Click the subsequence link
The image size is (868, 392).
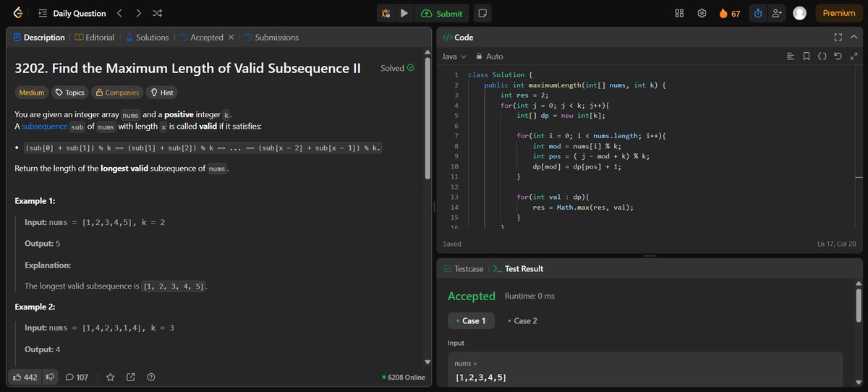pyautogui.click(x=45, y=127)
